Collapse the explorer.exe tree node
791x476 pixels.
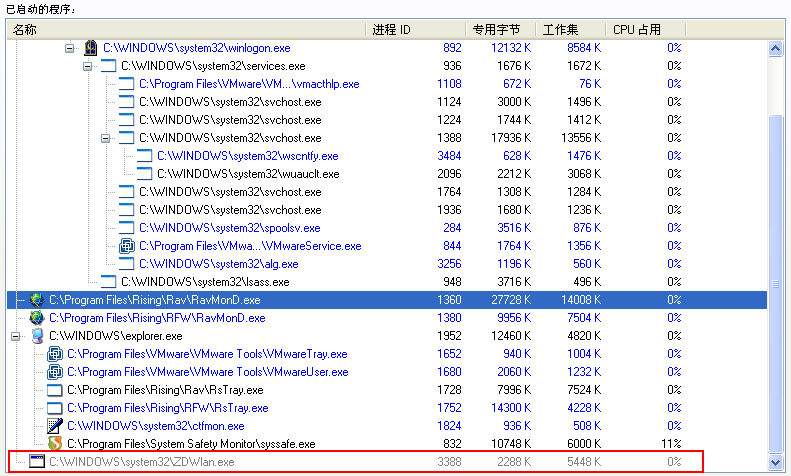coord(16,336)
